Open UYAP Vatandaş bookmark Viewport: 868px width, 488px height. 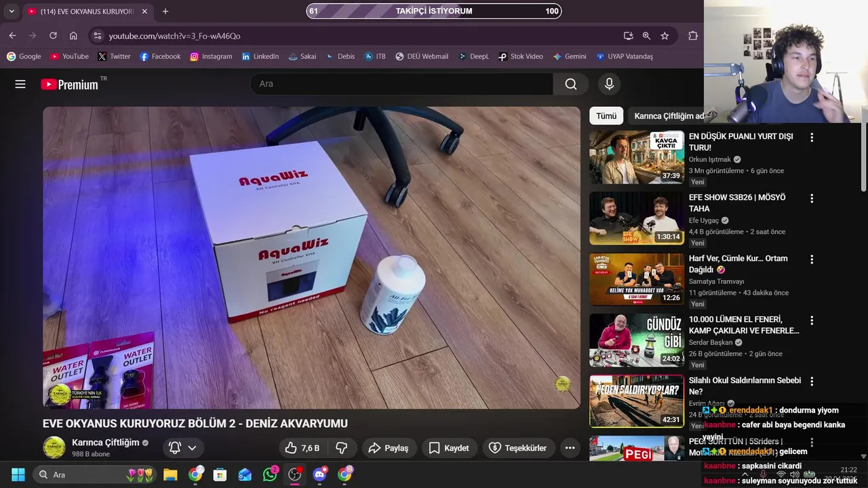[625, 56]
